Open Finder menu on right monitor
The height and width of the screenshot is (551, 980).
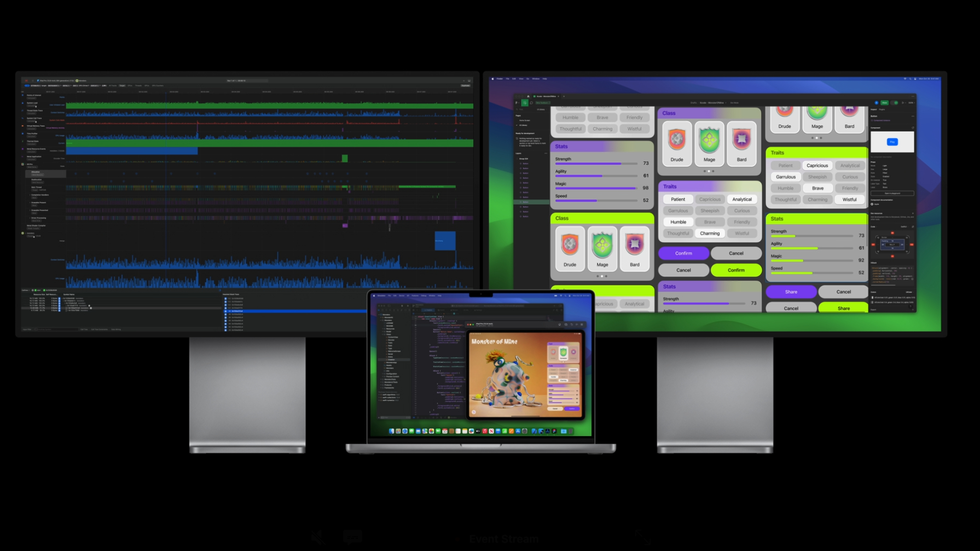tap(500, 79)
